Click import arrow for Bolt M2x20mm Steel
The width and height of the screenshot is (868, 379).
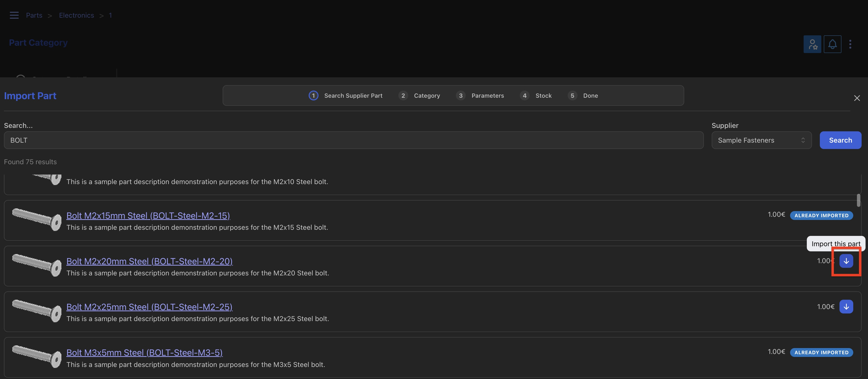(846, 261)
